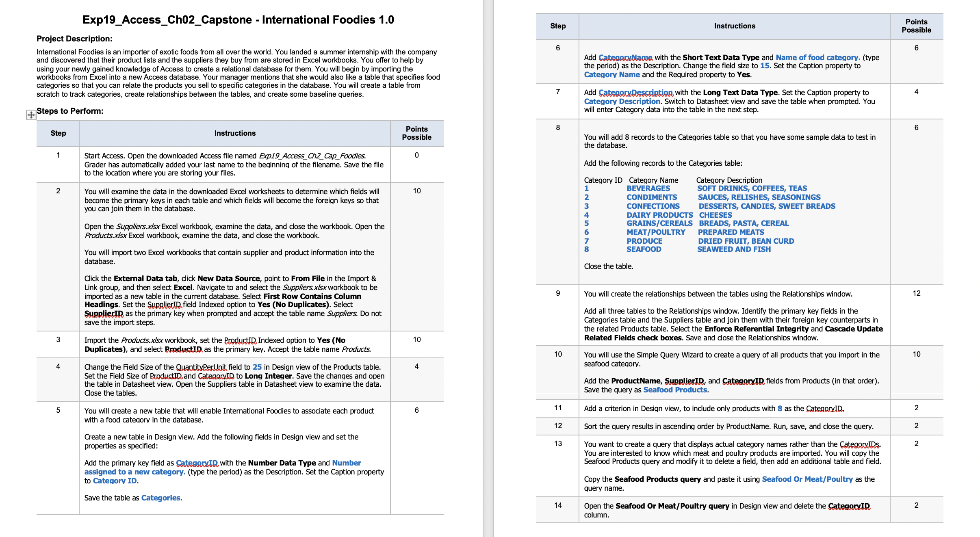Click Instructions header in left table
The height and width of the screenshot is (537, 980).
tap(235, 133)
